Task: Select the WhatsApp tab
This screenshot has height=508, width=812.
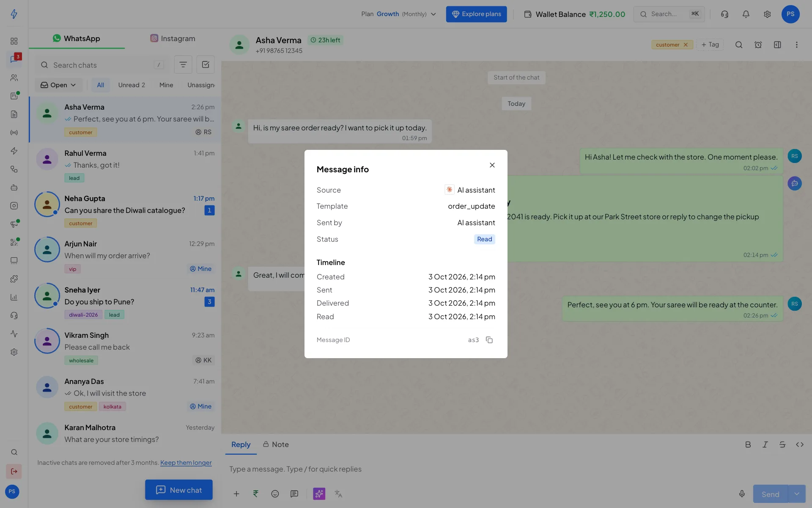Action: pos(77,39)
